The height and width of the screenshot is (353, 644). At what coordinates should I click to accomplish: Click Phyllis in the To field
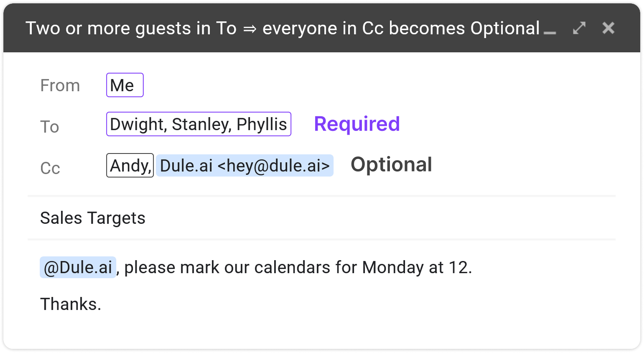(x=260, y=124)
